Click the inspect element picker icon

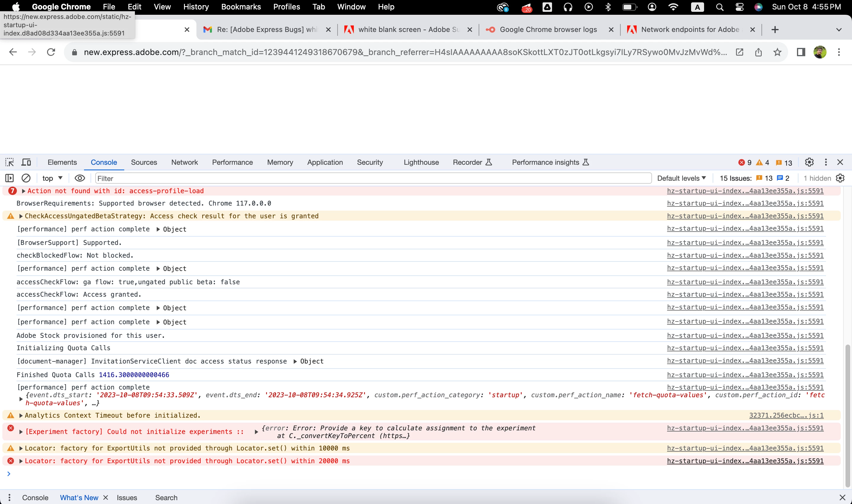point(9,162)
